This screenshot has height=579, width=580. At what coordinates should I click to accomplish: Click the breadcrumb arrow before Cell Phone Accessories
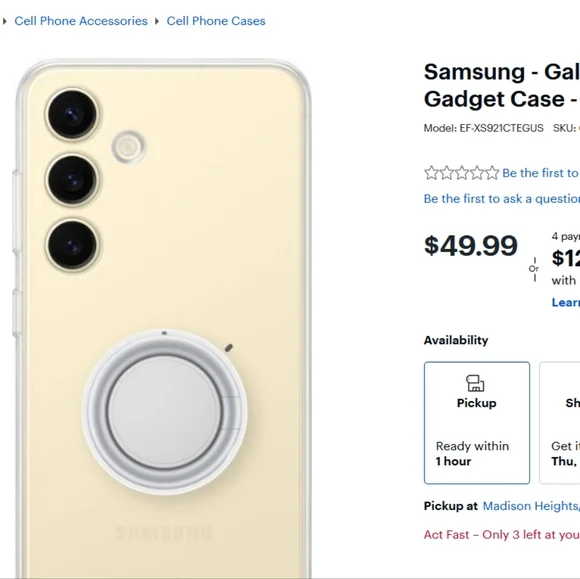point(4,21)
